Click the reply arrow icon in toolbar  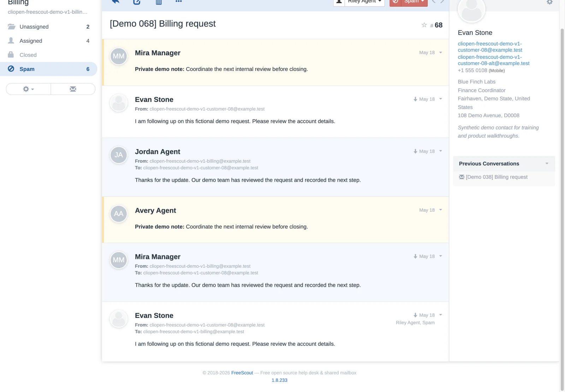tap(115, 1)
